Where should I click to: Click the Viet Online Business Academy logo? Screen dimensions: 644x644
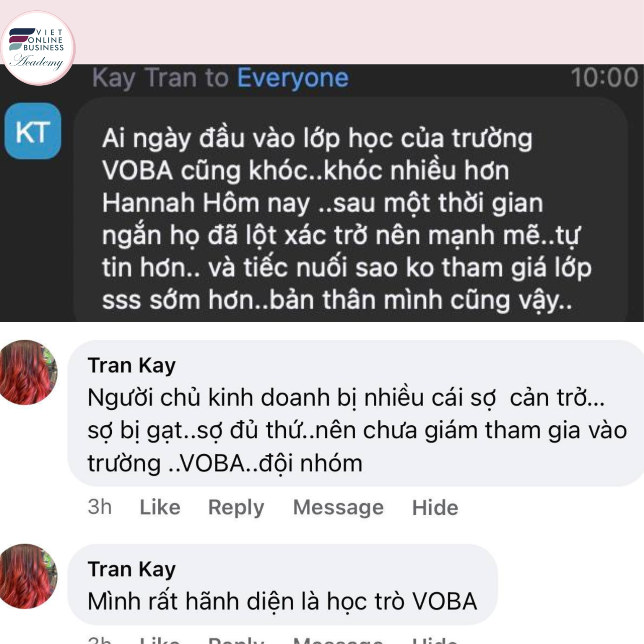click(x=38, y=48)
